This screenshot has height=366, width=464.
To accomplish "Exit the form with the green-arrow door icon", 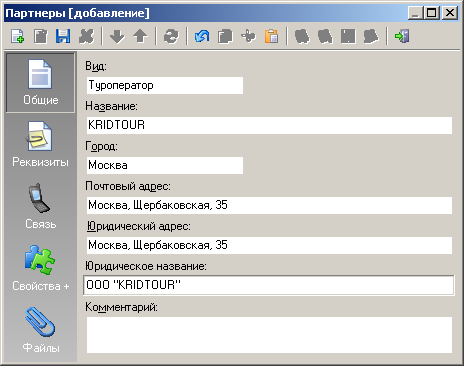I will click(x=402, y=36).
